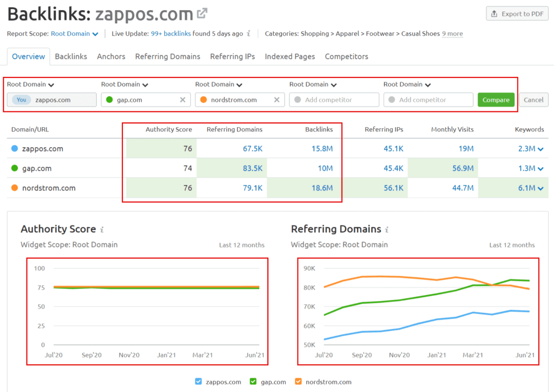Open Root Domain dropdown above second Add competitor
Screen dimensions: 554x392
pyautogui.click(x=407, y=84)
